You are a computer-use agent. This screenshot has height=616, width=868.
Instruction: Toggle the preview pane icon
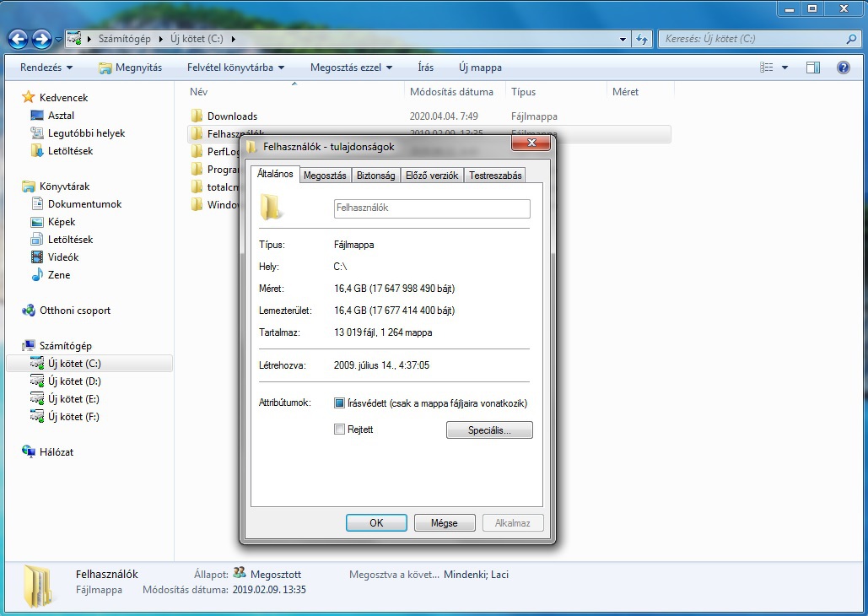coord(812,68)
